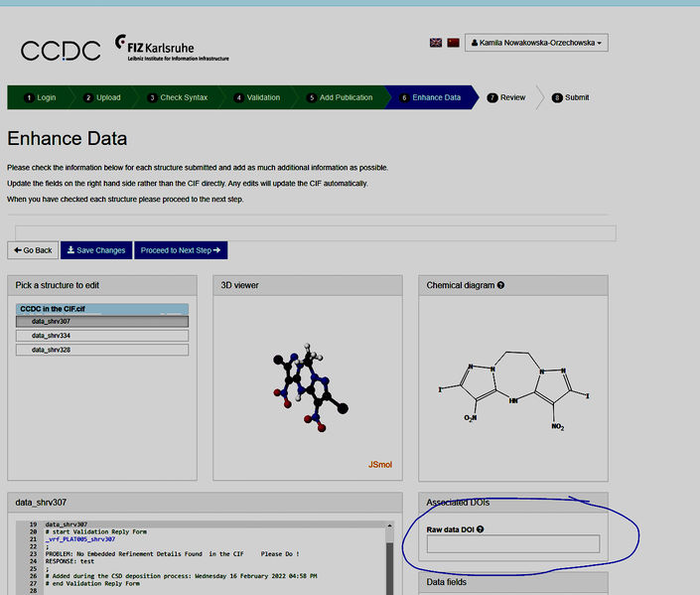Click Save Changes button

click(x=96, y=250)
